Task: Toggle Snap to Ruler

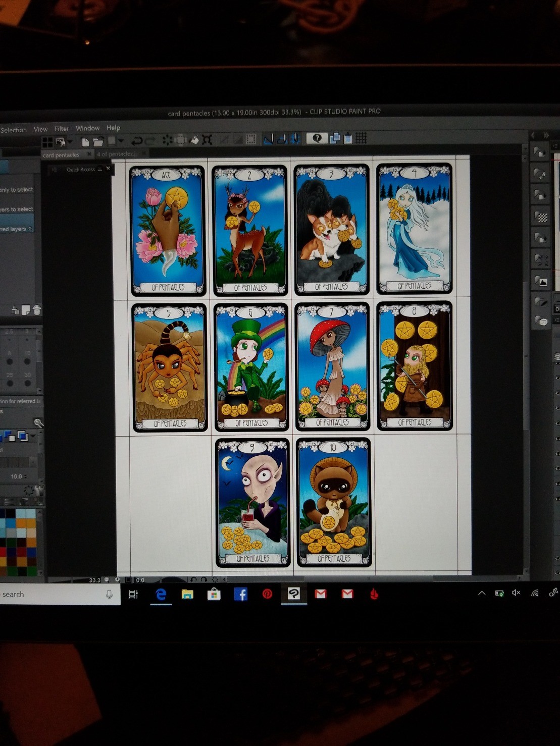Action: [x=269, y=139]
